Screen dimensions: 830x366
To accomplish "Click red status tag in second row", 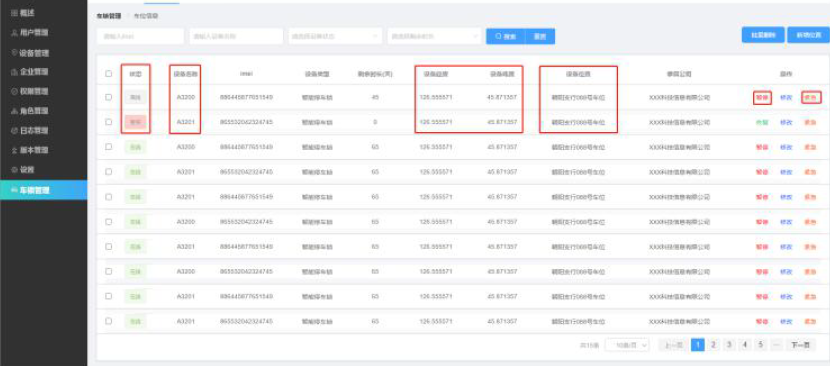I will click(135, 122).
